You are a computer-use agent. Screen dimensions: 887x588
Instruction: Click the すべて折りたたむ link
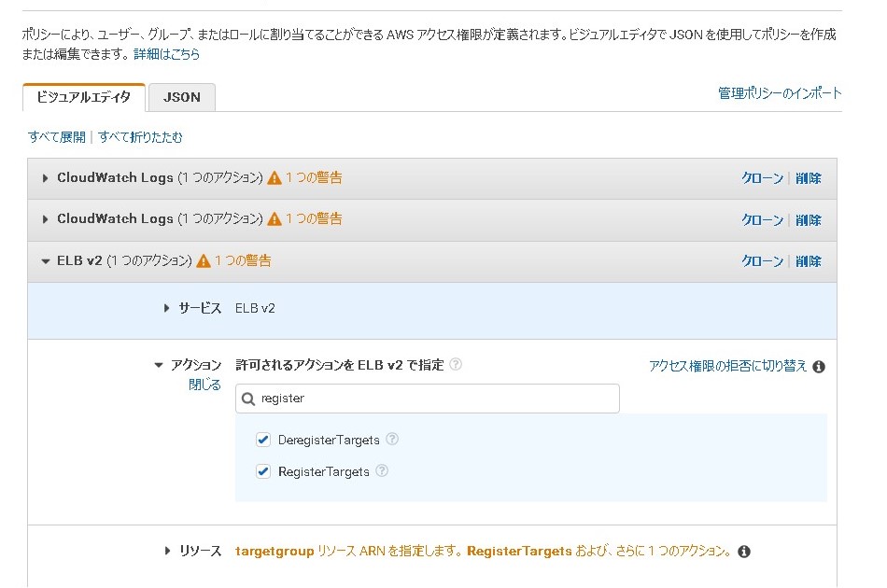tap(140, 137)
